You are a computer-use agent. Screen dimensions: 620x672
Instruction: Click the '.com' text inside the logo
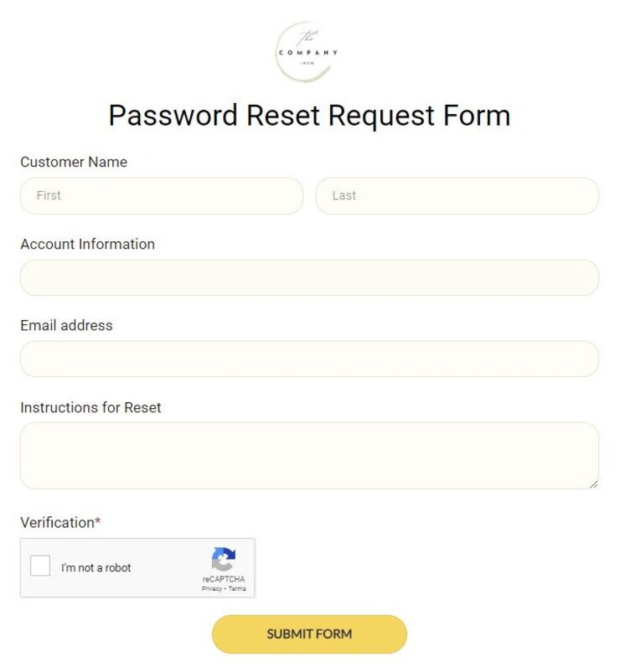tap(307, 62)
